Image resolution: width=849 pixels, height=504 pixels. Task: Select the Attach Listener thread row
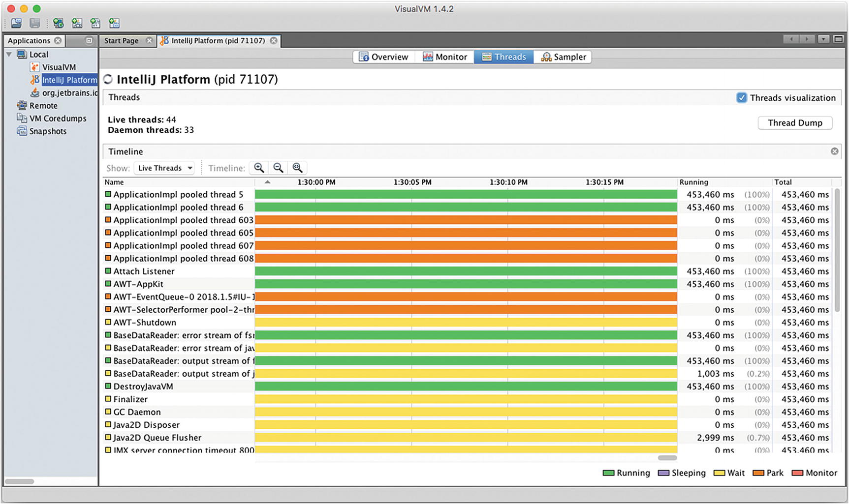[x=468, y=271]
